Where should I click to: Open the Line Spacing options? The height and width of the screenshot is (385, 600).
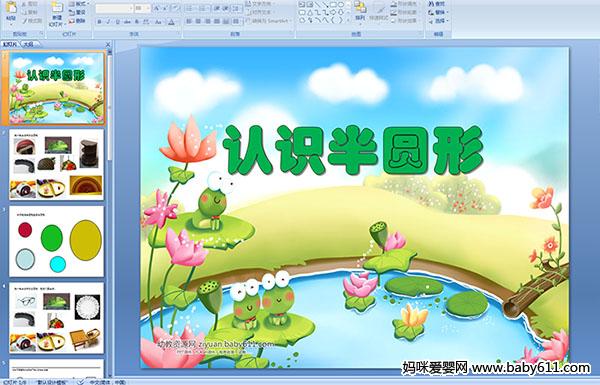pos(237,8)
